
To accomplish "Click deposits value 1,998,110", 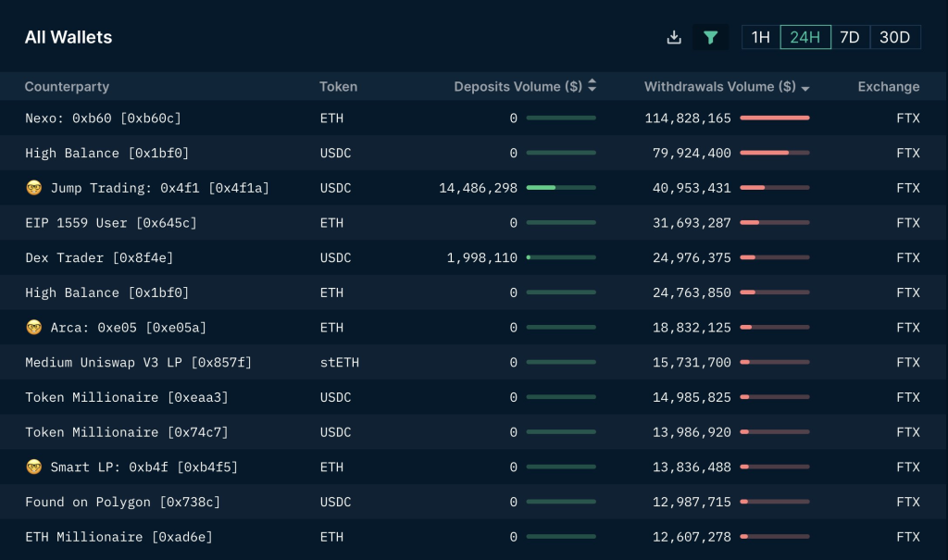I will click(481, 257).
